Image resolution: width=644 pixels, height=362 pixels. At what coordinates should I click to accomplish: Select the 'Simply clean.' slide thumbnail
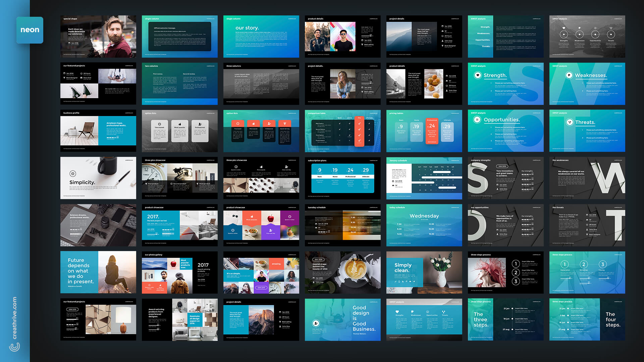(x=424, y=273)
